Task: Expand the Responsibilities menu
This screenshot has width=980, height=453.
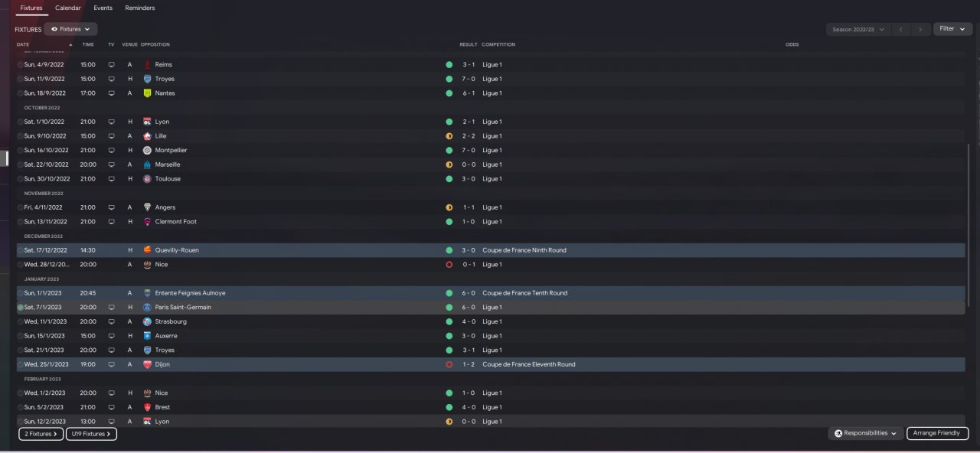Action: (x=865, y=433)
